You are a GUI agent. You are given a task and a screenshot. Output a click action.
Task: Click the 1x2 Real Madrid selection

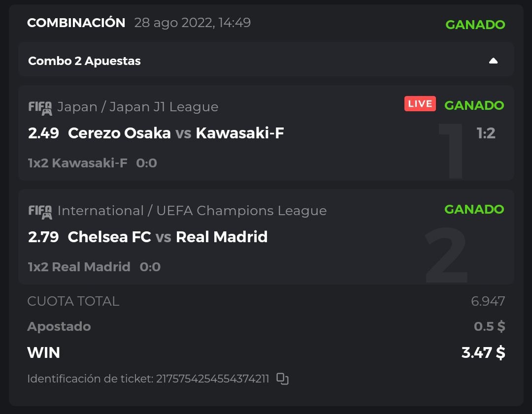(x=79, y=267)
